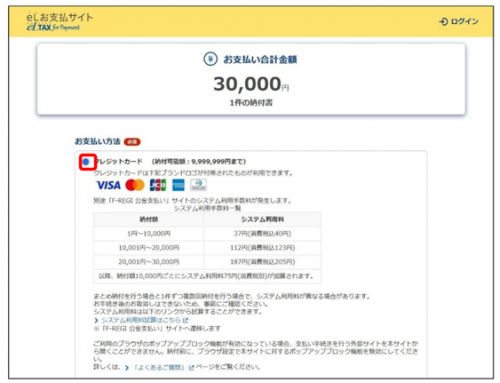The width and height of the screenshot is (500, 383).
Task: Click the システム利用料 table header
Action: (x=262, y=219)
